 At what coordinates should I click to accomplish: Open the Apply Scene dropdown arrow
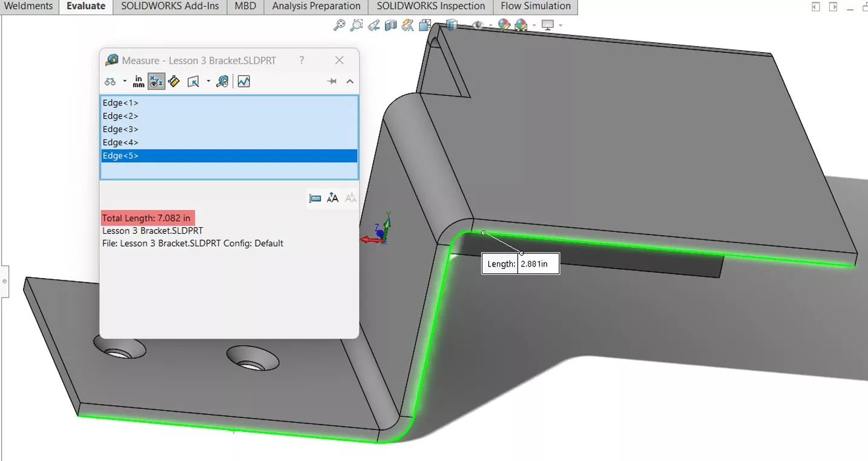click(533, 25)
